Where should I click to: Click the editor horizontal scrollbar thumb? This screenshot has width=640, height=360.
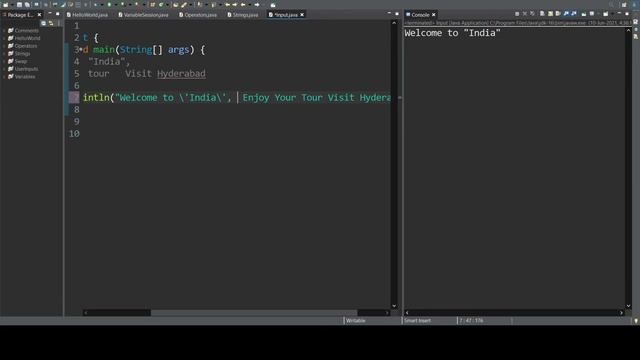tap(254, 313)
